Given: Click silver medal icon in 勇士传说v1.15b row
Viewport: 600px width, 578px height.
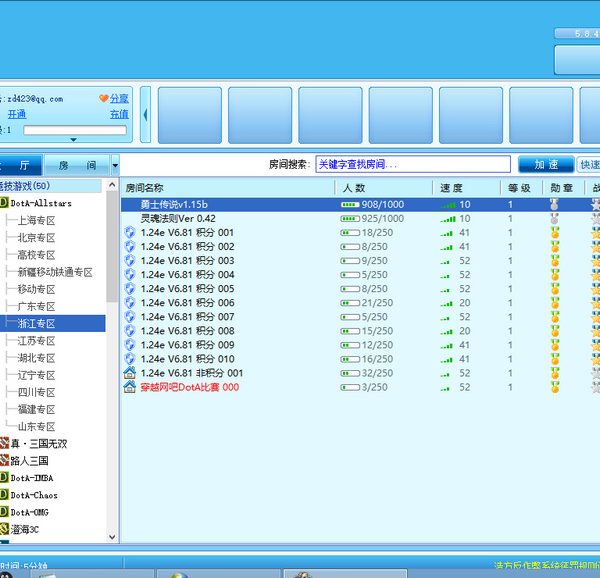Looking at the screenshot, I should 555,204.
